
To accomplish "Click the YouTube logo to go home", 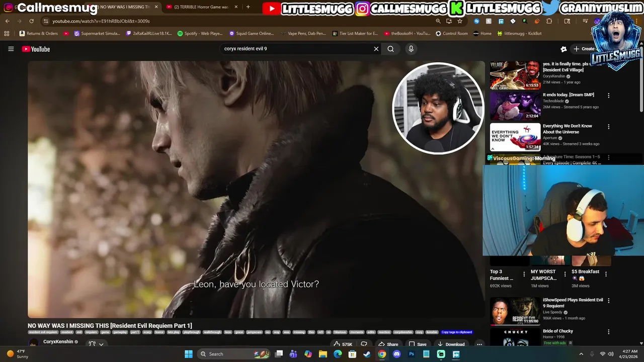I will (x=36, y=49).
